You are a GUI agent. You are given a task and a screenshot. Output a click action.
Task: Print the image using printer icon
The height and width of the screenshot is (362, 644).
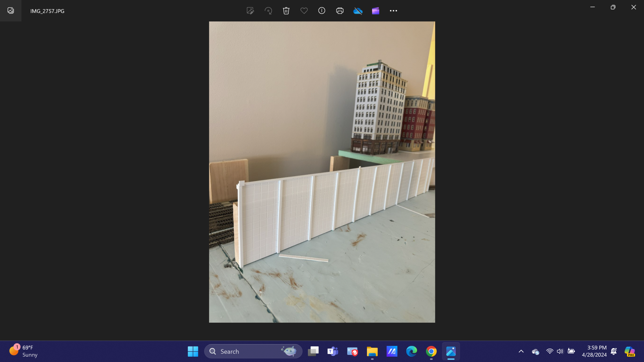(340, 11)
